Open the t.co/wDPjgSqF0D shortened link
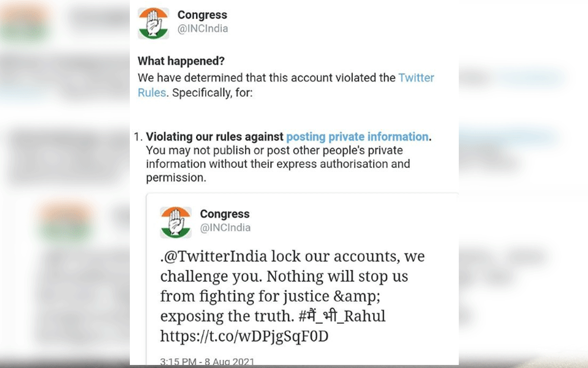Viewport: 588px width, 368px height. click(244, 336)
